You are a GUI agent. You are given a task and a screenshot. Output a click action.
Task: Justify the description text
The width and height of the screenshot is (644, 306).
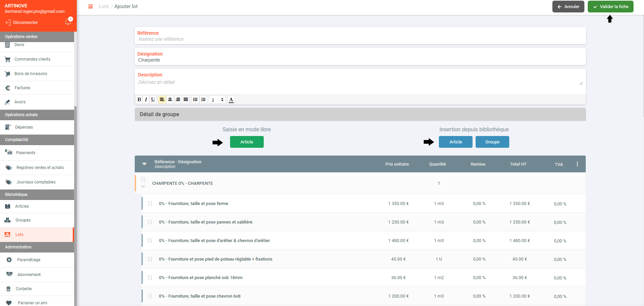[186, 100]
